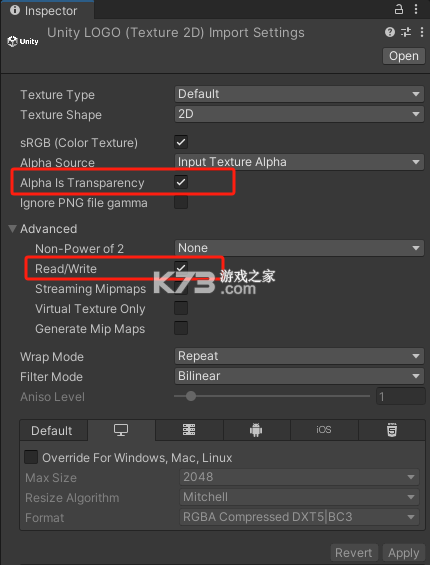The height and width of the screenshot is (565, 430).
Task: Click the Revert button
Action: (x=354, y=553)
